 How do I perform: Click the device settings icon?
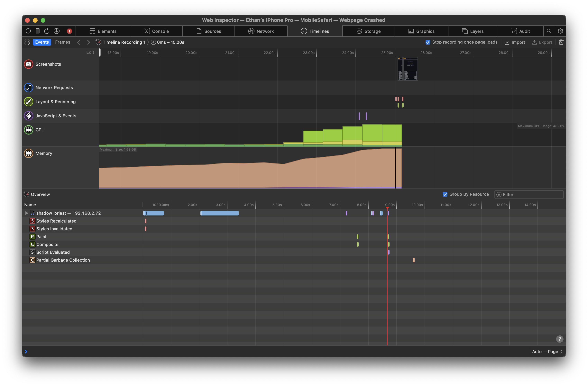(x=38, y=31)
